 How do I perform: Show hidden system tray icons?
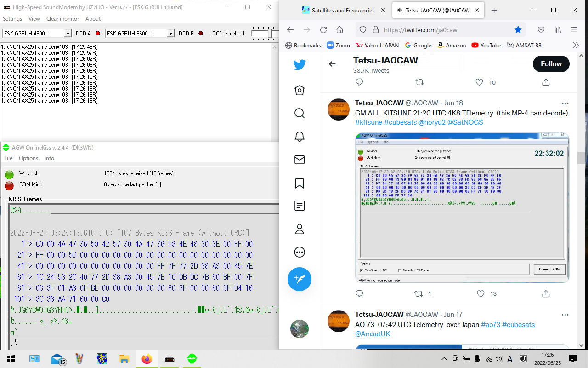[x=444, y=359]
